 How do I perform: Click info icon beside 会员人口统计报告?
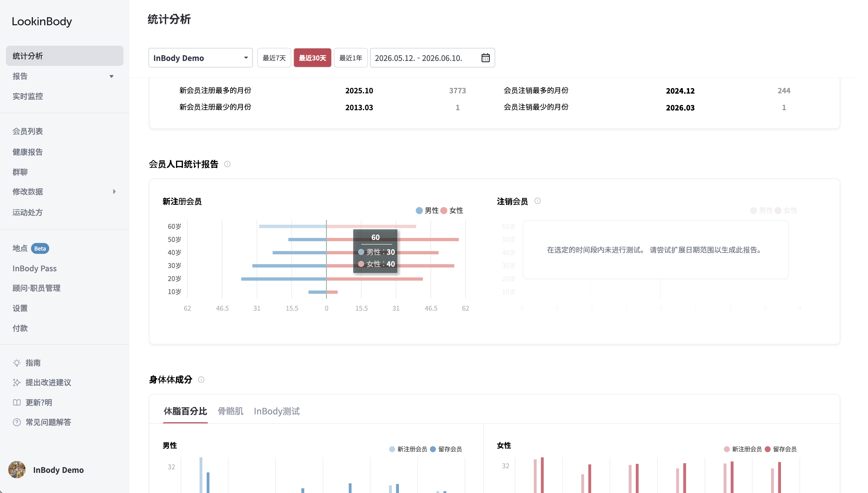pyautogui.click(x=227, y=164)
